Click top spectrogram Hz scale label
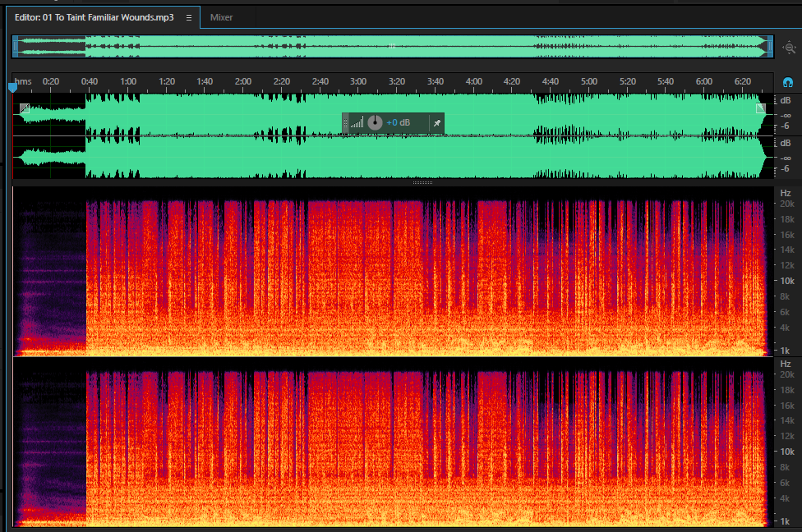Image resolution: width=802 pixels, height=532 pixels. pyautogui.click(x=786, y=193)
